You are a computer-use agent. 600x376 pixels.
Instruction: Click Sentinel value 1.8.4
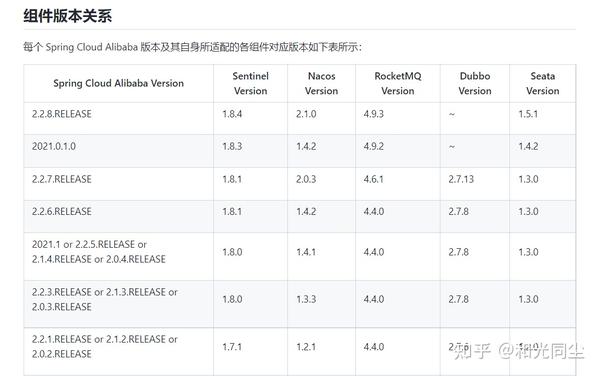pyautogui.click(x=232, y=114)
